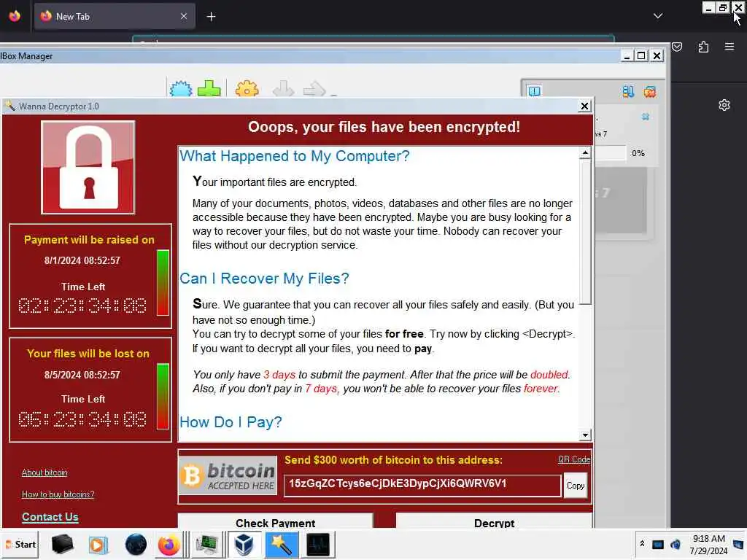The width and height of the screenshot is (747, 560).
Task: Click the 05:23:34:08 countdown timer
Action: tap(82, 419)
